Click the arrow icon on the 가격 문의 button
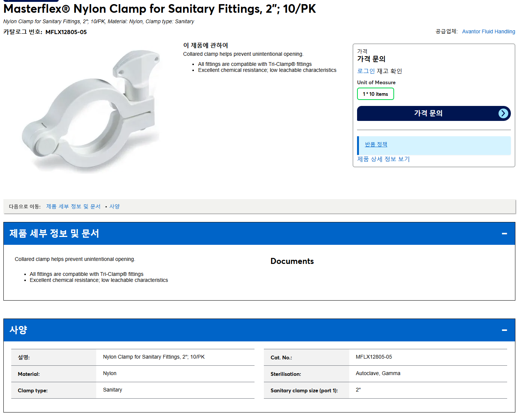 (503, 113)
